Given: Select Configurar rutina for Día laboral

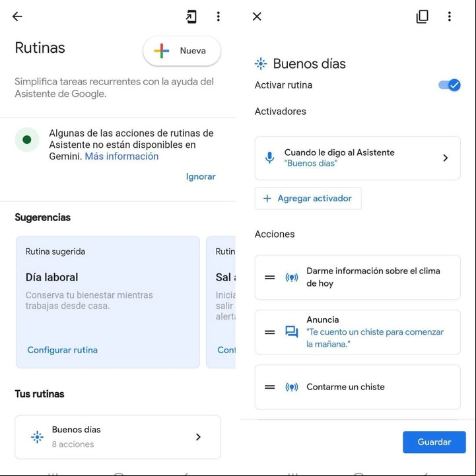Looking at the screenshot, I should (x=63, y=350).
